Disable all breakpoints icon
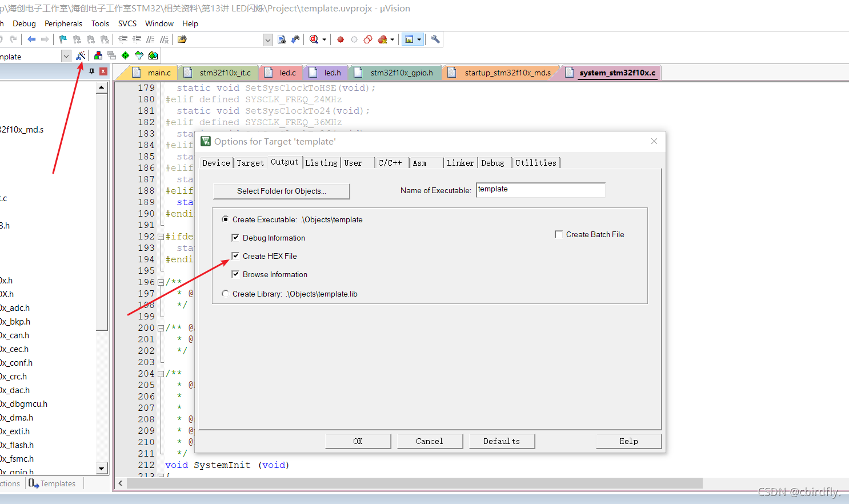This screenshot has height=504, width=849. pyautogui.click(x=368, y=39)
